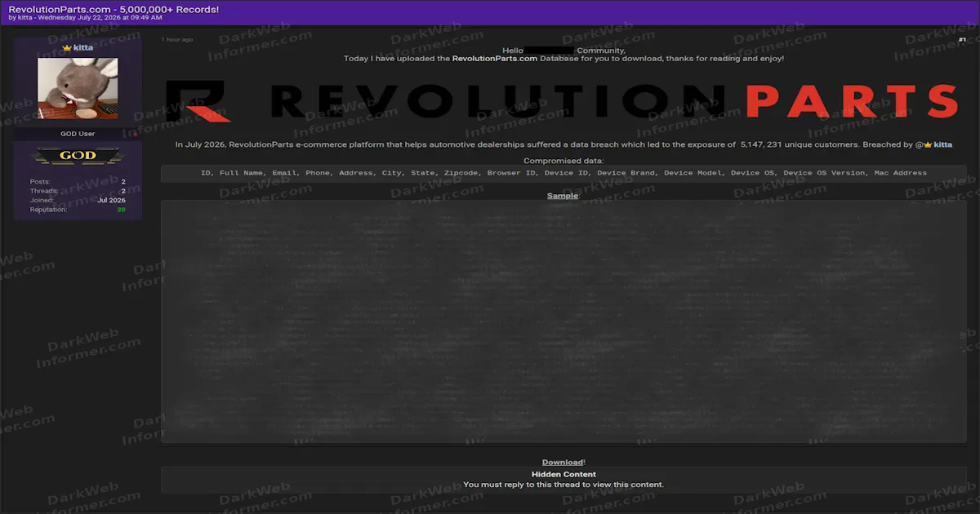
Task: Click the 'Sample' heading
Action: click(x=563, y=196)
